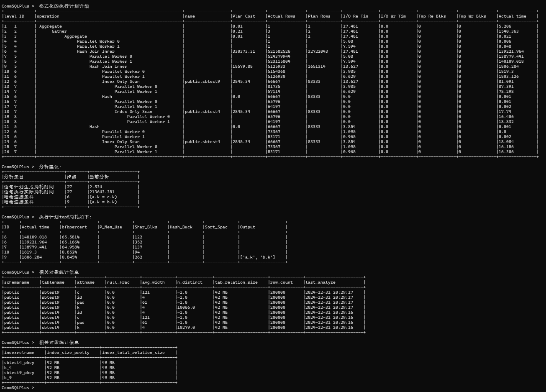
Task: Click the n_distinct value 10279.0
Action: click(186, 328)
